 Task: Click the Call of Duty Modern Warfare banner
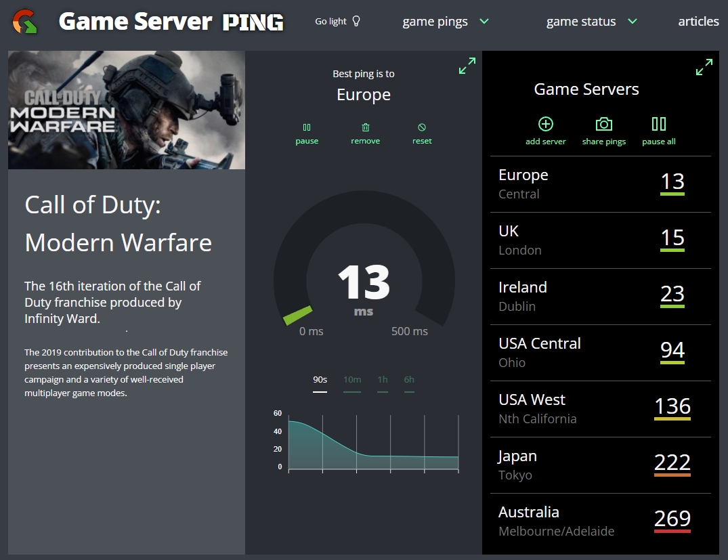click(126, 110)
